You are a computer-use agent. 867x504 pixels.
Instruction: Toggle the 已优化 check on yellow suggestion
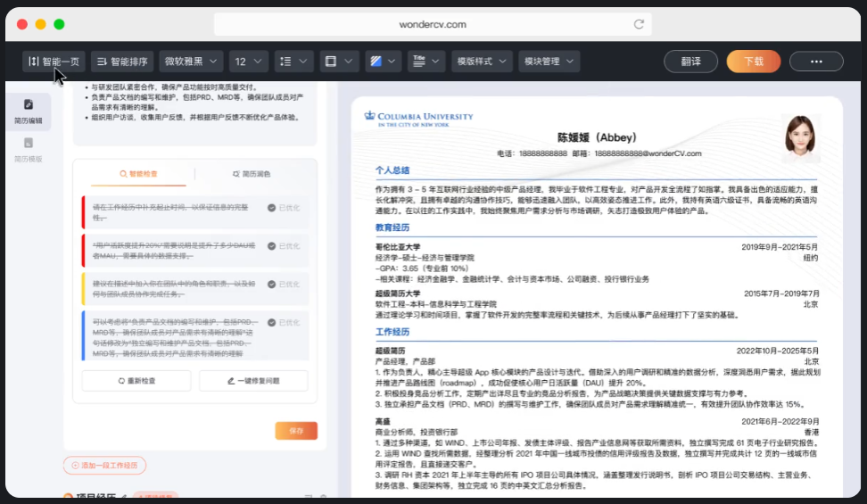tap(272, 285)
